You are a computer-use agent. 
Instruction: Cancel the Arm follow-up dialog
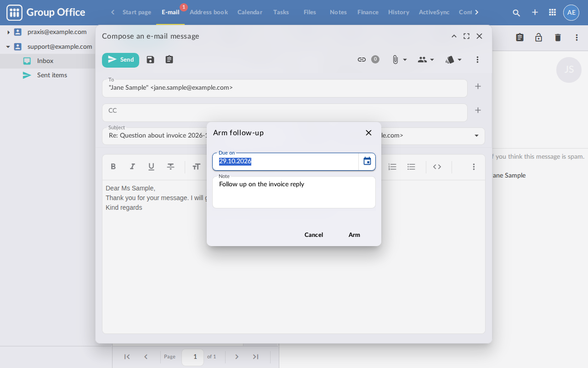[314, 235]
